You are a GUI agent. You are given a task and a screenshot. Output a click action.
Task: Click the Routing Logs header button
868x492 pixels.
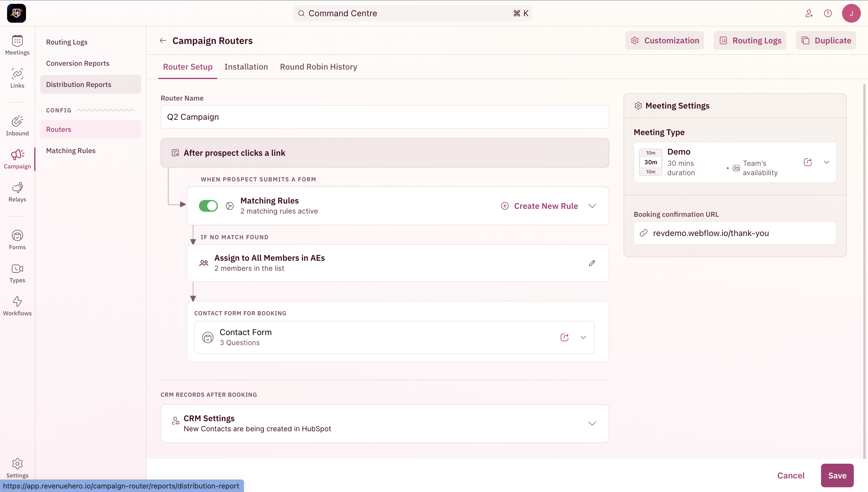tap(750, 40)
